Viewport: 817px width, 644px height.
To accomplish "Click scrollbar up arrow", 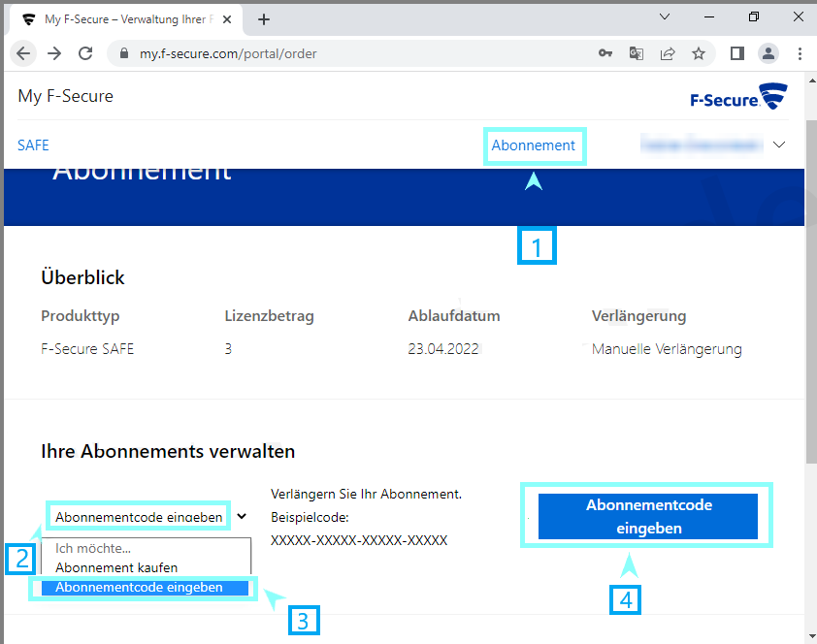I will tap(811, 81).
